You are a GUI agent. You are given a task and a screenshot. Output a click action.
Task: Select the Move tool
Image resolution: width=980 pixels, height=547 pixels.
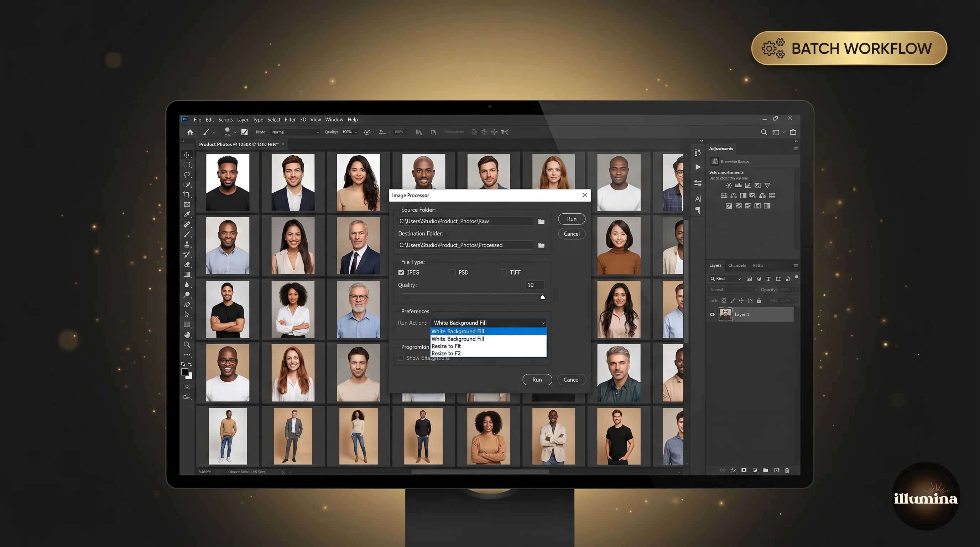(187, 155)
